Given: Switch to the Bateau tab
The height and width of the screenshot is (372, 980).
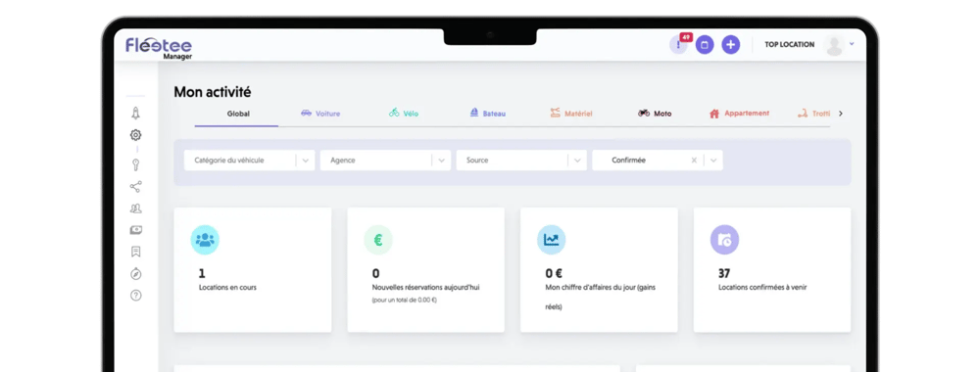Looking at the screenshot, I should click(487, 114).
